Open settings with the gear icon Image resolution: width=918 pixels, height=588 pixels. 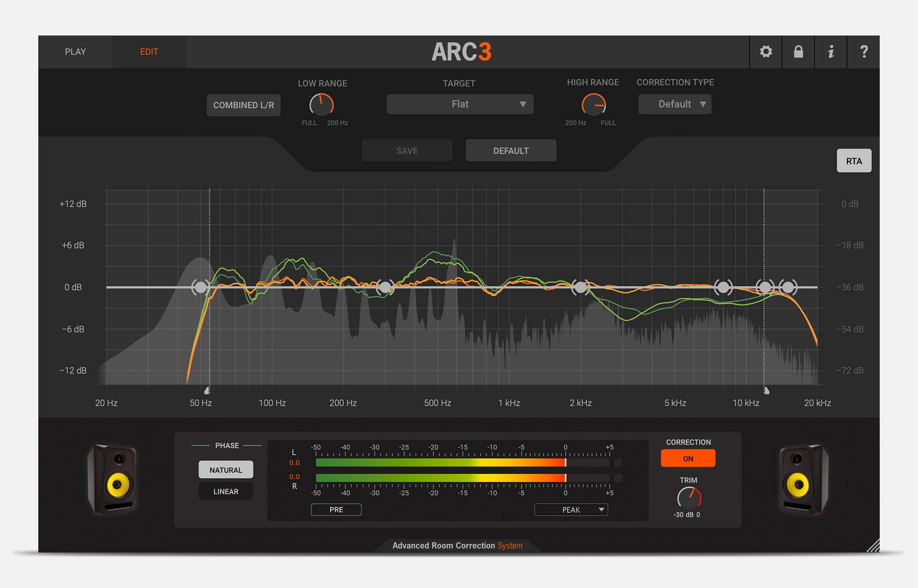click(x=766, y=52)
